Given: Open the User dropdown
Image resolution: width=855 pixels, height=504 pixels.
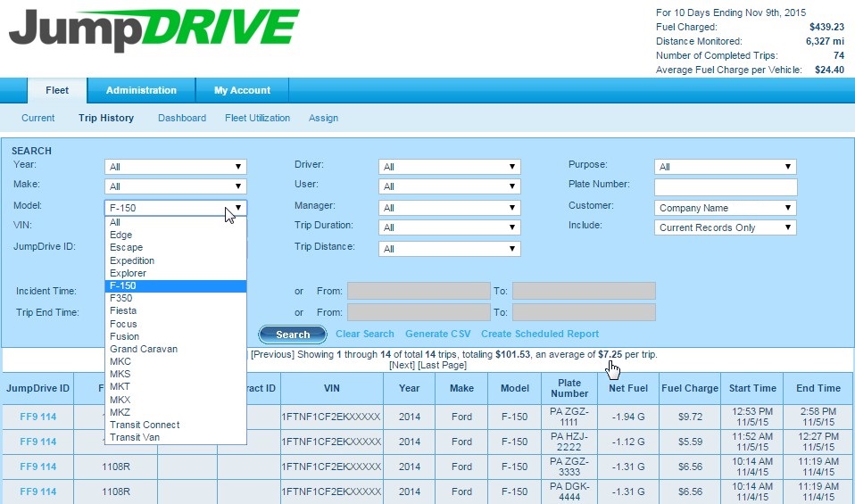Looking at the screenshot, I should point(449,186).
